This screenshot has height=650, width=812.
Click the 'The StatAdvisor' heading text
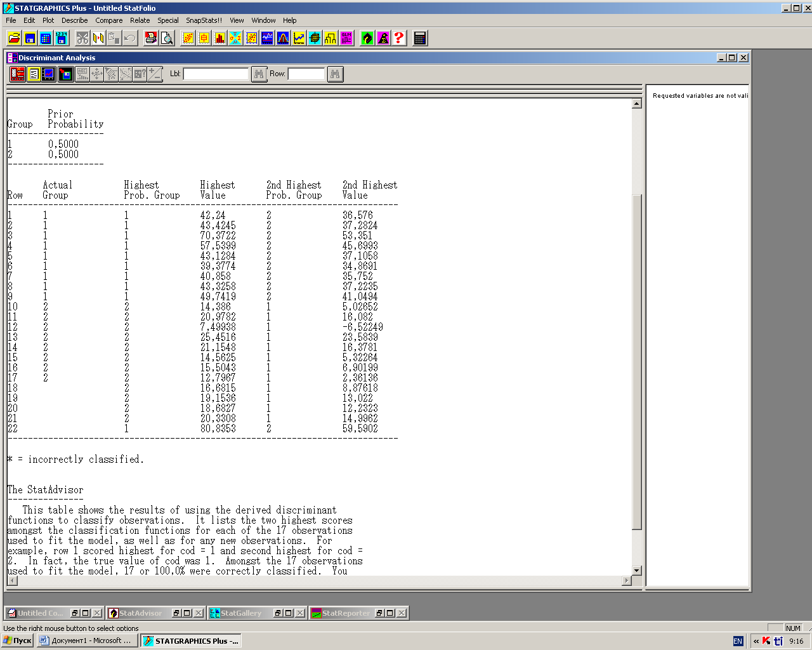coord(46,490)
